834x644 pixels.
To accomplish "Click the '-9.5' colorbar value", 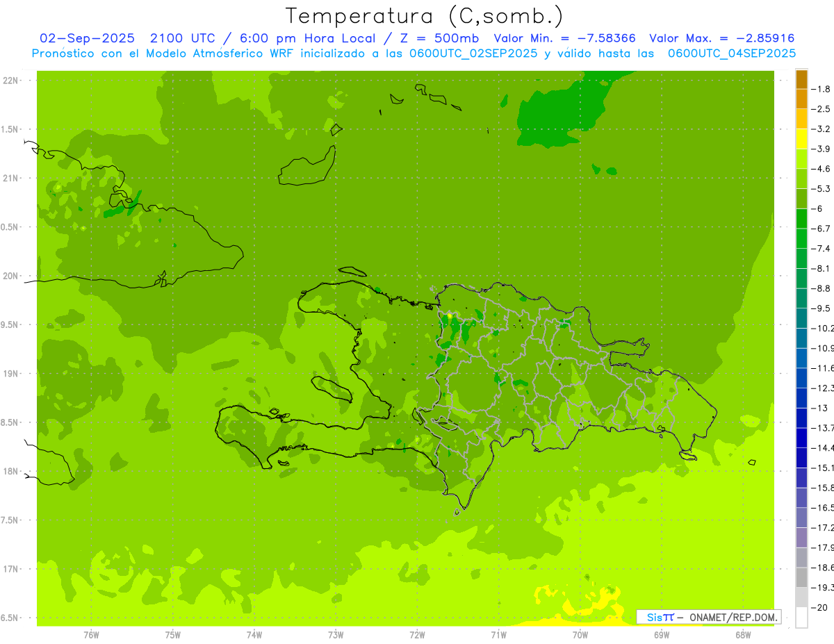I will click(821, 308).
